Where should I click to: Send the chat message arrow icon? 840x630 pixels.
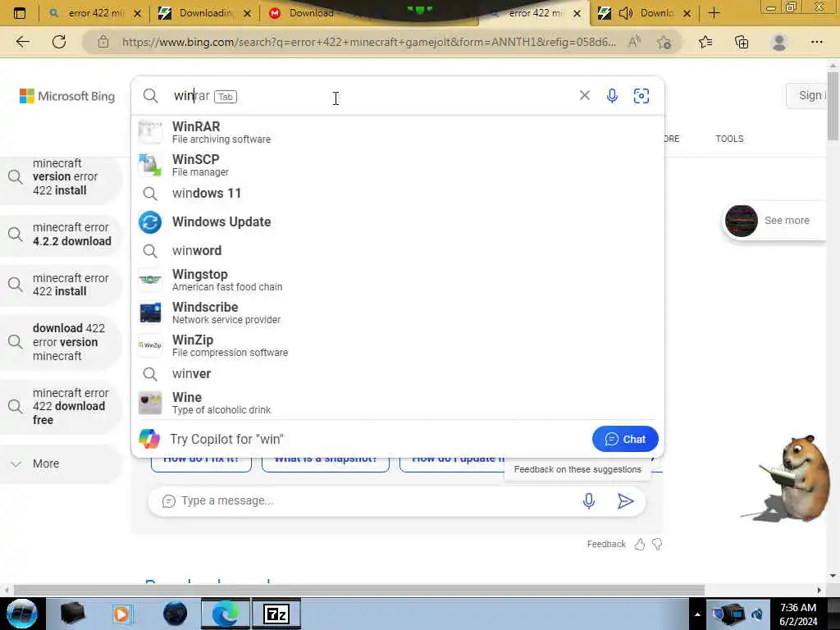[x=625, y=501]
